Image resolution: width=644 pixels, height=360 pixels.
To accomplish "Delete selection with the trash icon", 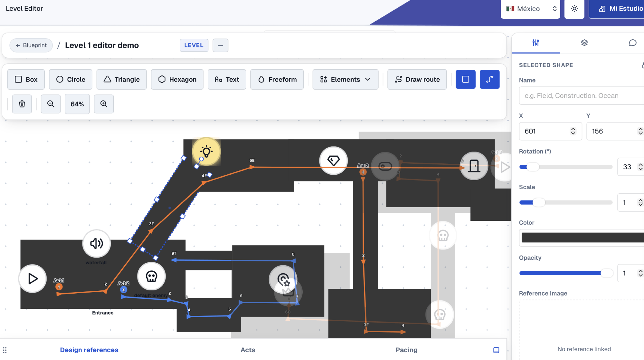I will (22, 104).
